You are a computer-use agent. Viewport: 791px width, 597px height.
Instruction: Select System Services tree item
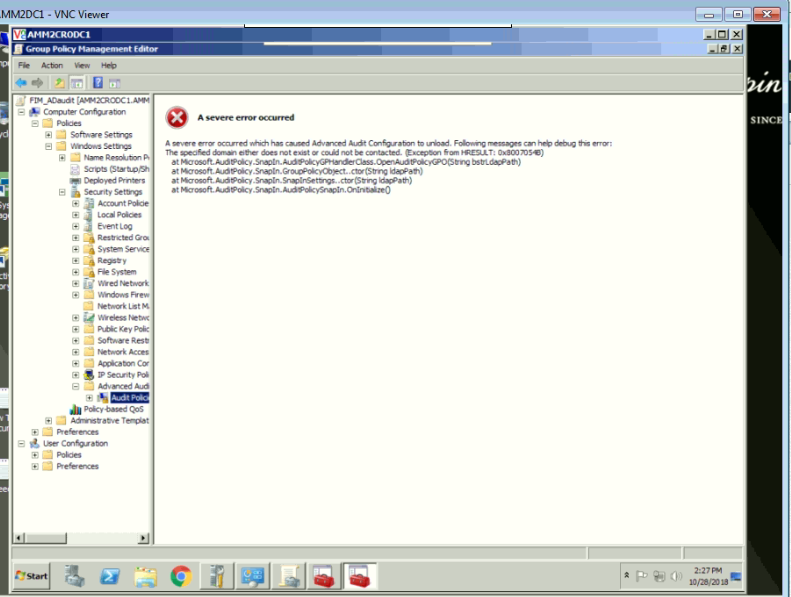tap(123, 249)
